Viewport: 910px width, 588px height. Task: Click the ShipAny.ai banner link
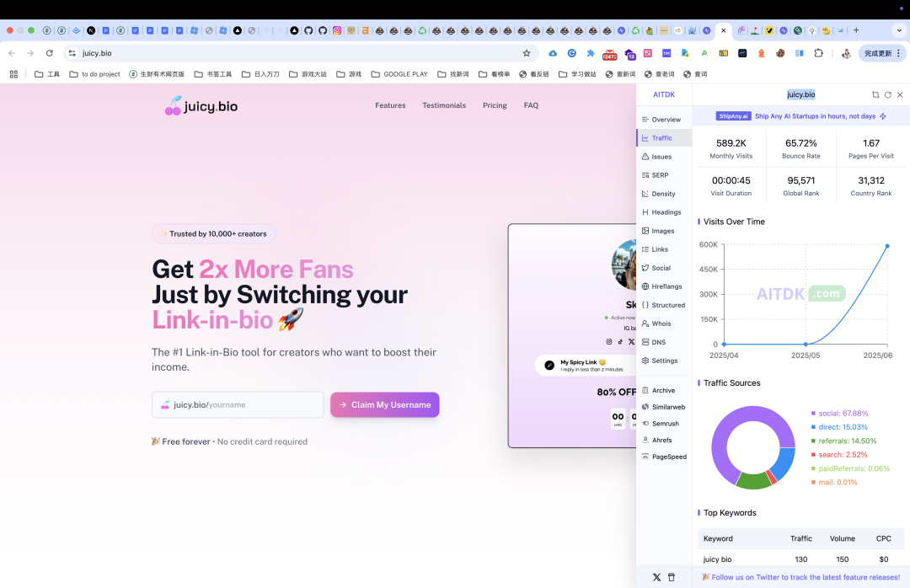click(x=801, y=116)
